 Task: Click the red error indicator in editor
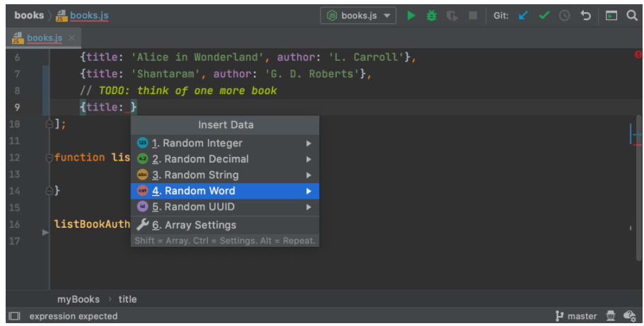638,54
